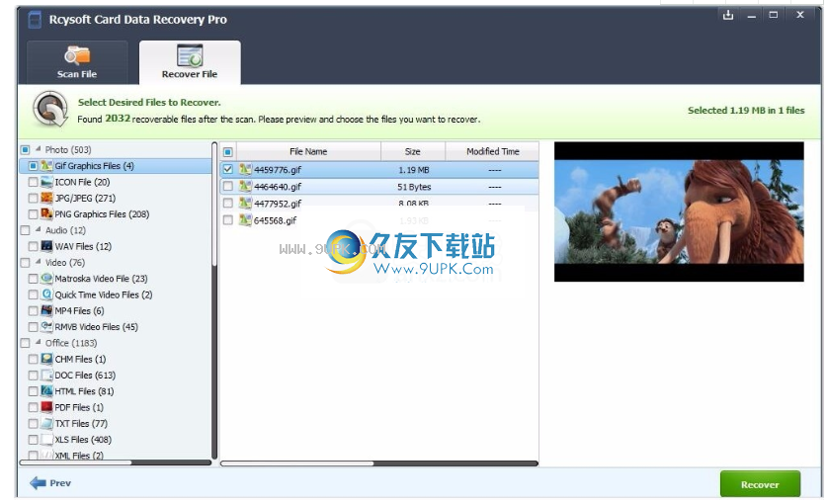This screenshot has height=504, width=827.
Task: Sort by the Size column header
Action: (x=413, y=151)
